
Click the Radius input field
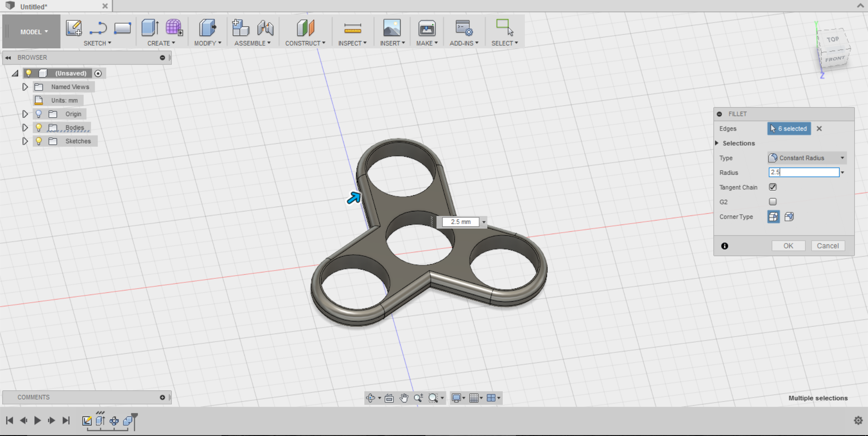(x=804, y=173)
